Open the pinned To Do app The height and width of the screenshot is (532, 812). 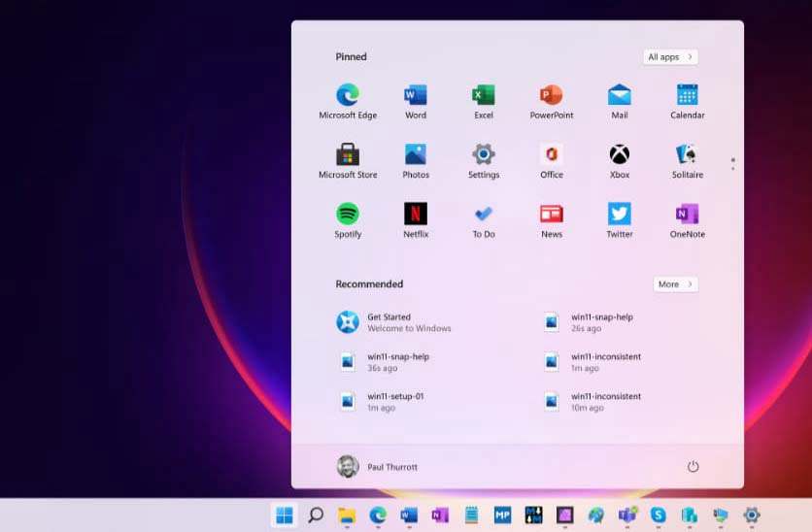point(483,220)
